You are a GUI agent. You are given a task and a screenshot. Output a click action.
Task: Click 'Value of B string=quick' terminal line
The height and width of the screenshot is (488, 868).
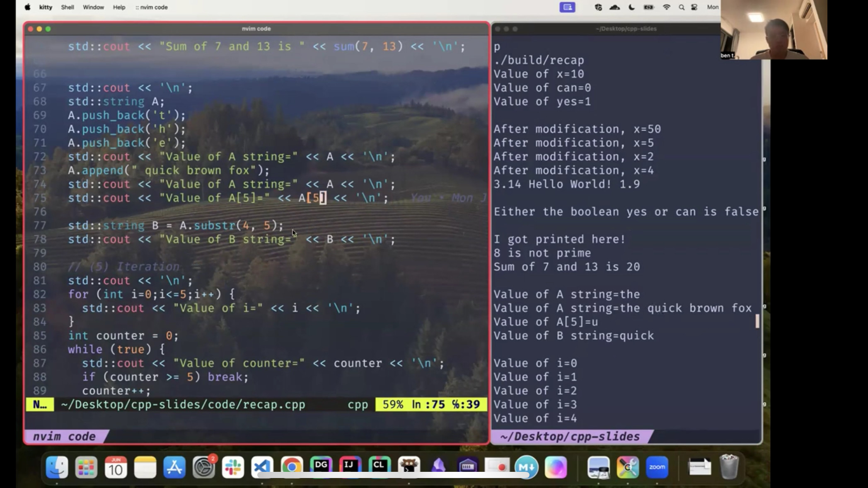coord(574,336)
